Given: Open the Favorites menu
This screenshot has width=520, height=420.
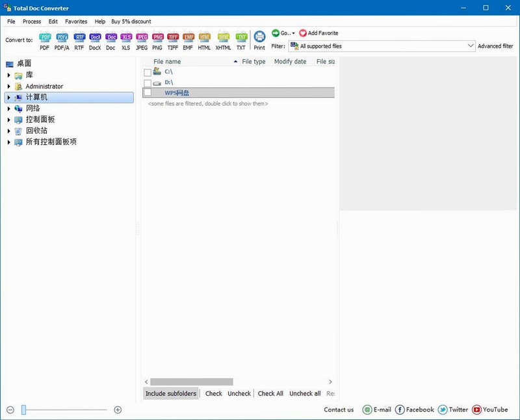Looking at the screenshot, I should tap(76, 21).
